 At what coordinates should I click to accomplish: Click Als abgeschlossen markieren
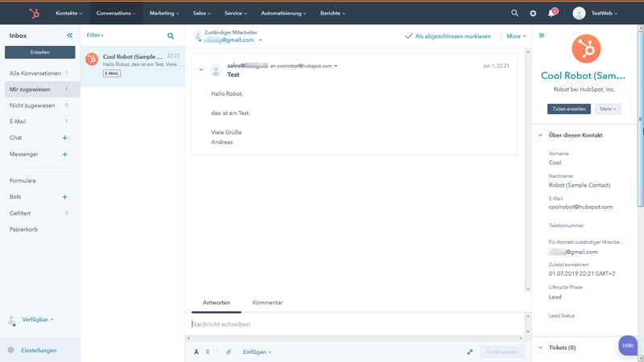pos(448,36)
